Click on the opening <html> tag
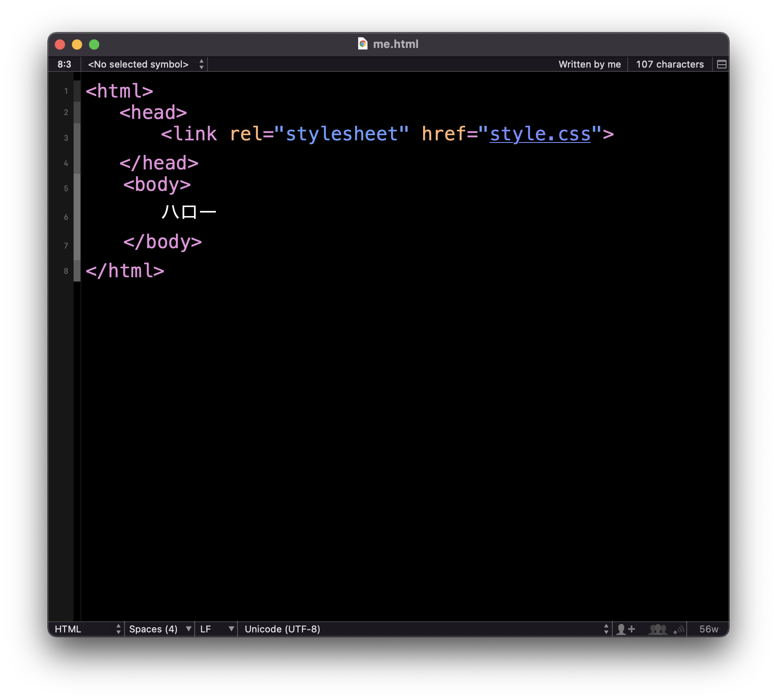The width and height of the screenshot is (777, 700). (x=119, y=91)
